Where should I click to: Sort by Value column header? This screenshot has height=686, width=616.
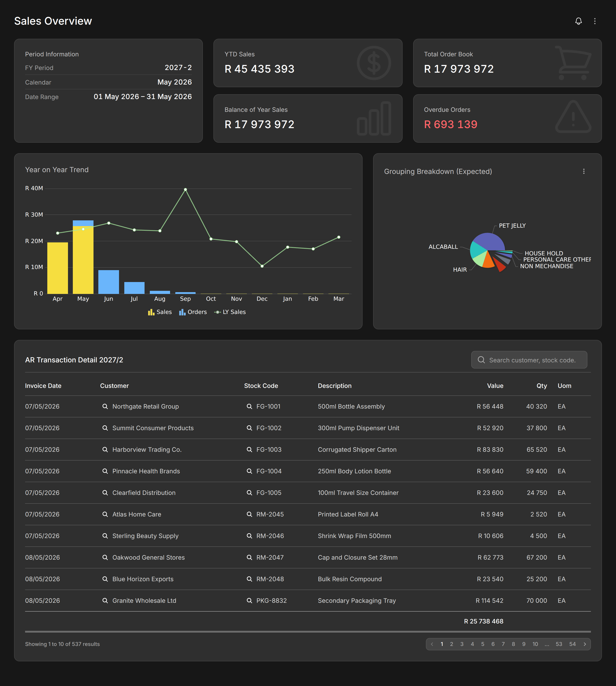click(495, 385)
